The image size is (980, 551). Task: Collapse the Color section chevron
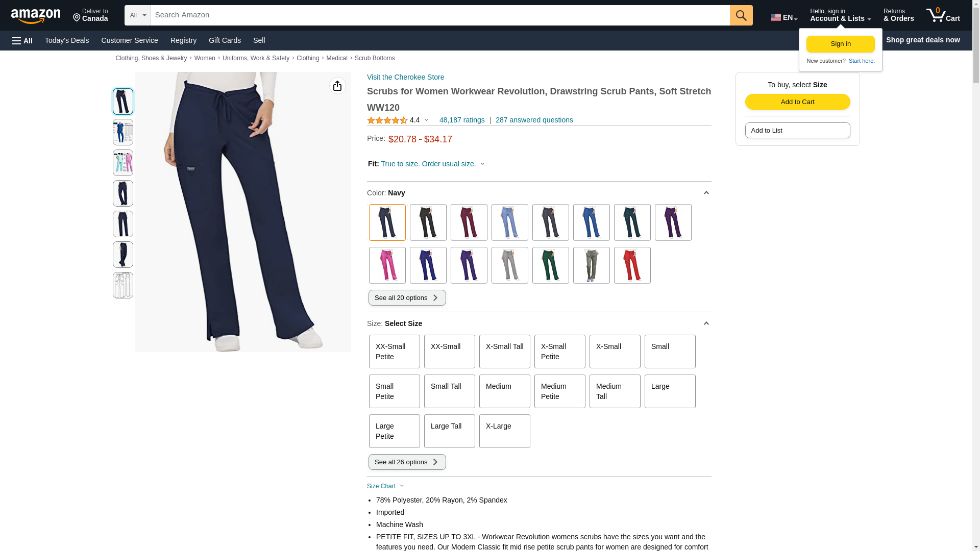pos(706,193)
